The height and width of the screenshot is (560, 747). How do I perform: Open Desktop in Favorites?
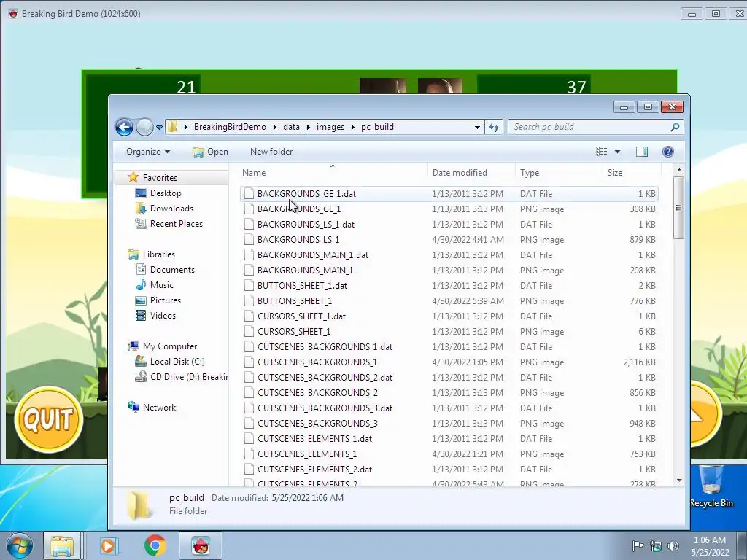coord(166,192)
